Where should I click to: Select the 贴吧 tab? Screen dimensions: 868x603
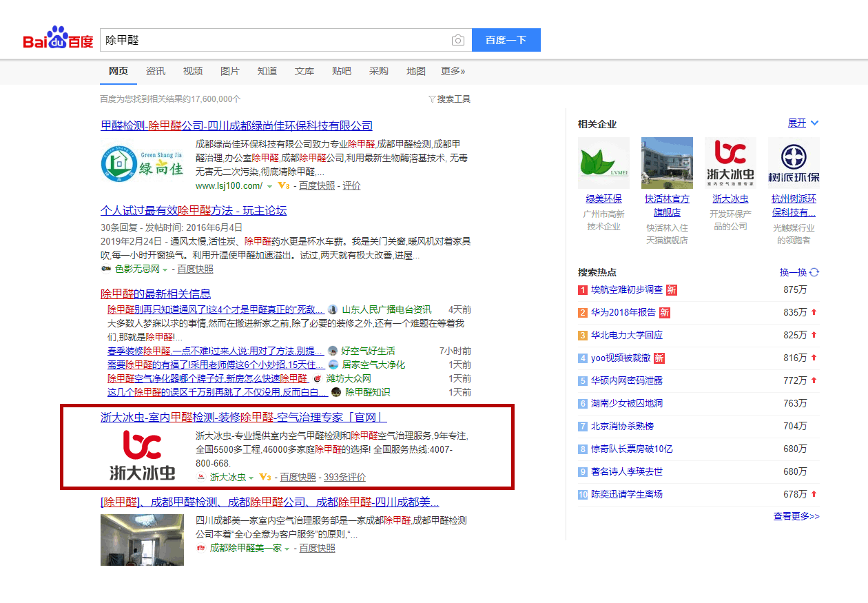pyautogui.click(x=342, y=71)
